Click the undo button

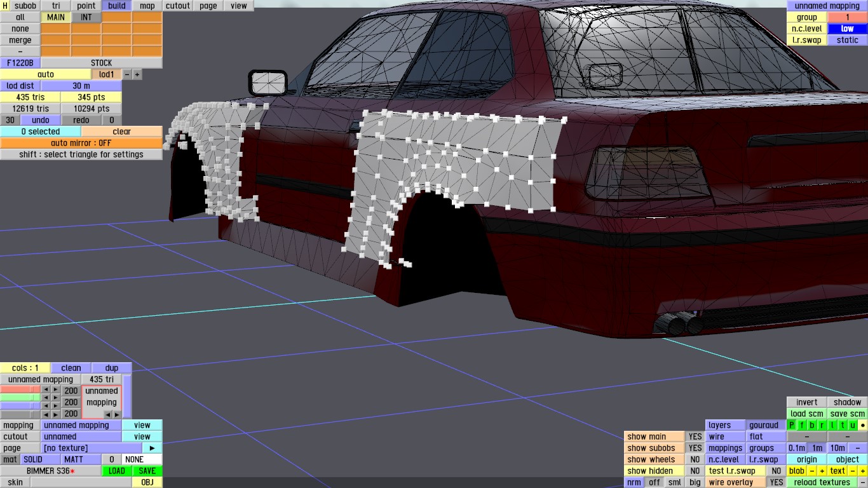click(41, 120)
